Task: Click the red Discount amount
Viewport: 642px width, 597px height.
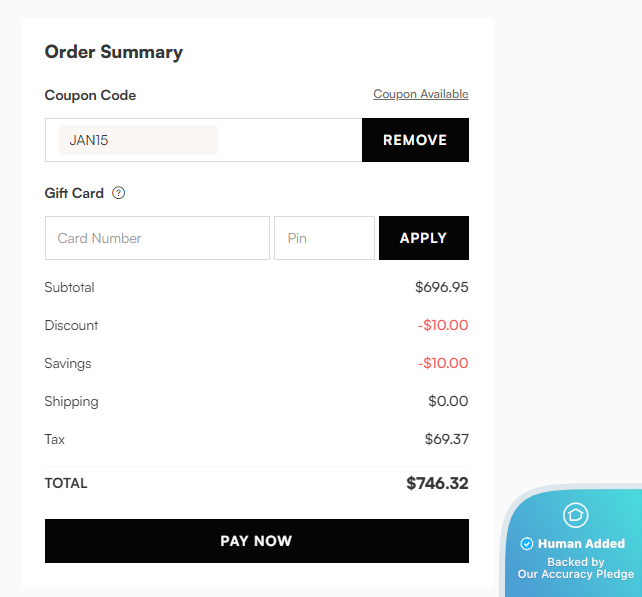Action: 443,325
